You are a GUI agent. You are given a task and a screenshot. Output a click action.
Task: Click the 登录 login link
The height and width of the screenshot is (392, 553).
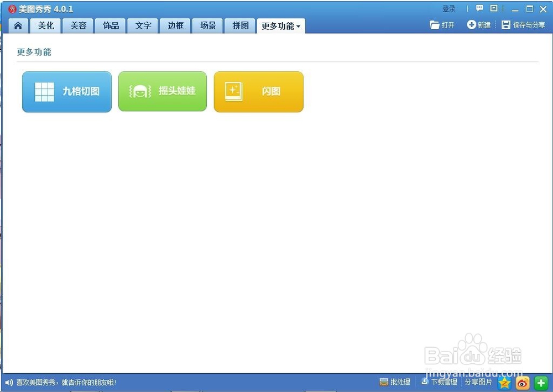449,8
